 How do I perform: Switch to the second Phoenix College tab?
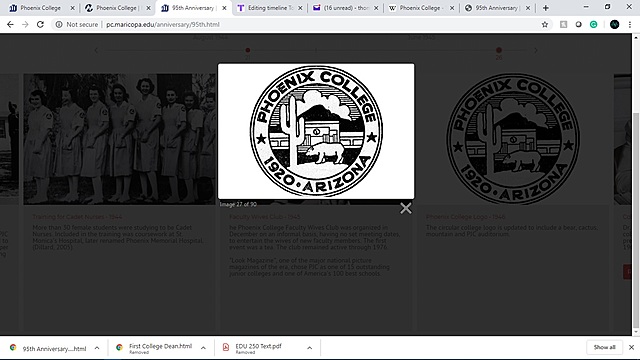tap(116, 8)
